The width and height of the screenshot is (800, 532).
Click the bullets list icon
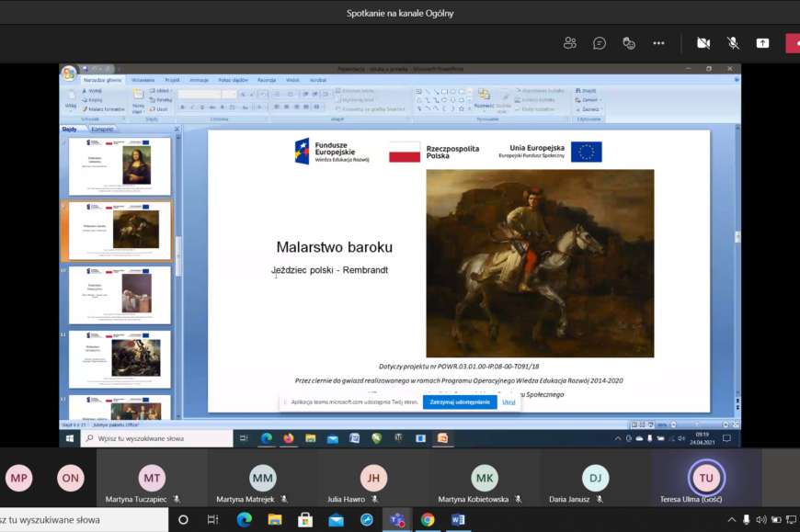coord(277,95)
